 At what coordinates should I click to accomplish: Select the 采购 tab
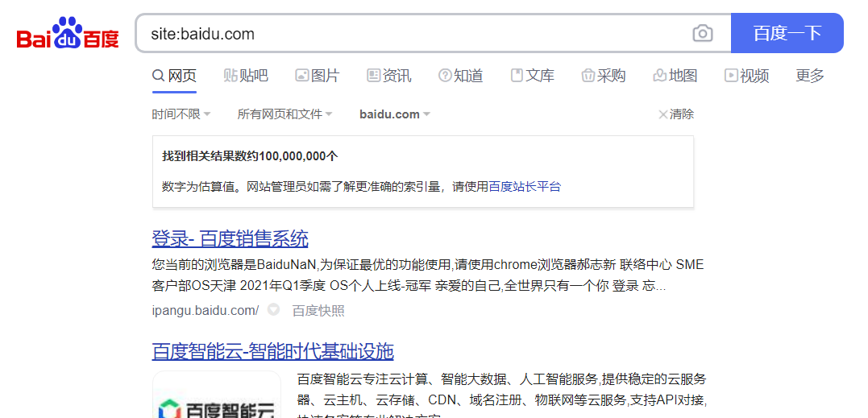604,75
